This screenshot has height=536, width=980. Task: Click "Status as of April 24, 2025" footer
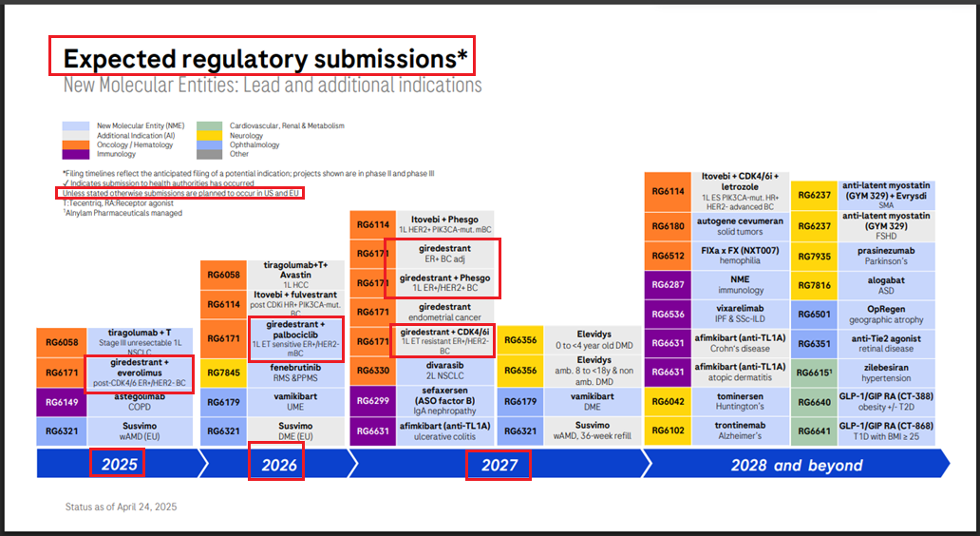point(121,507)
